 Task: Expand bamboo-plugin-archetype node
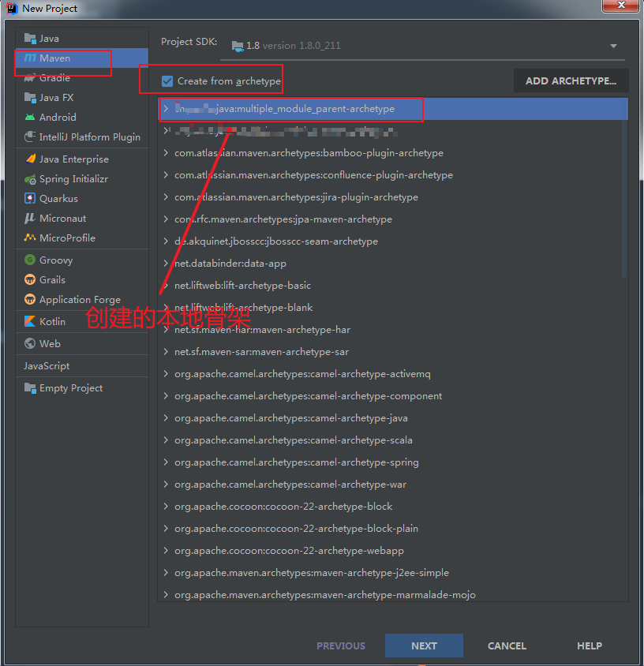click(166, 153)
